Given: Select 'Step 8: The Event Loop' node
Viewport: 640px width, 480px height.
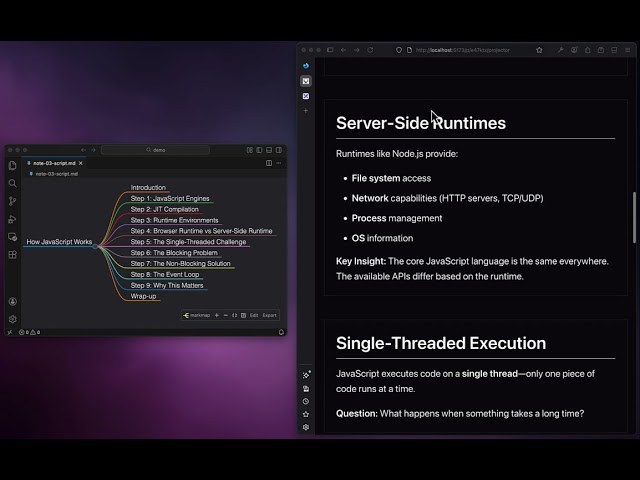Looking at the screenshot, I should (x=165, y=274).
